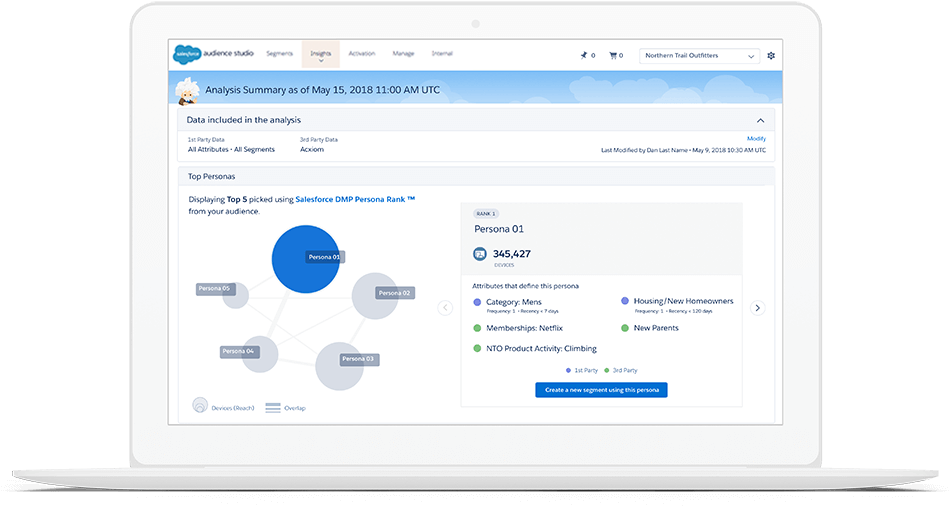Switch to the Activation tab
The width and height of the screenshot is (949, 506).
[362, 53]
